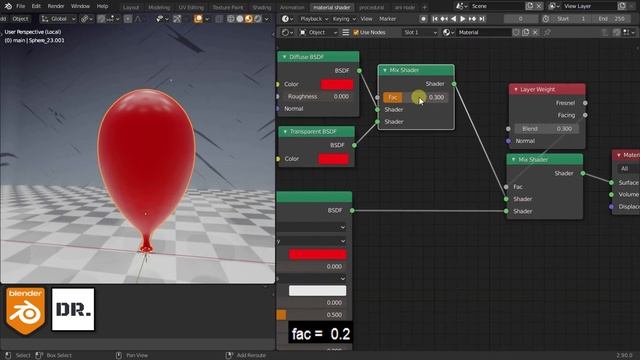Viewport: 640px width, 360px height.
Task: Open Diffuse BSDF red color swatch
Action: [337, 84]
